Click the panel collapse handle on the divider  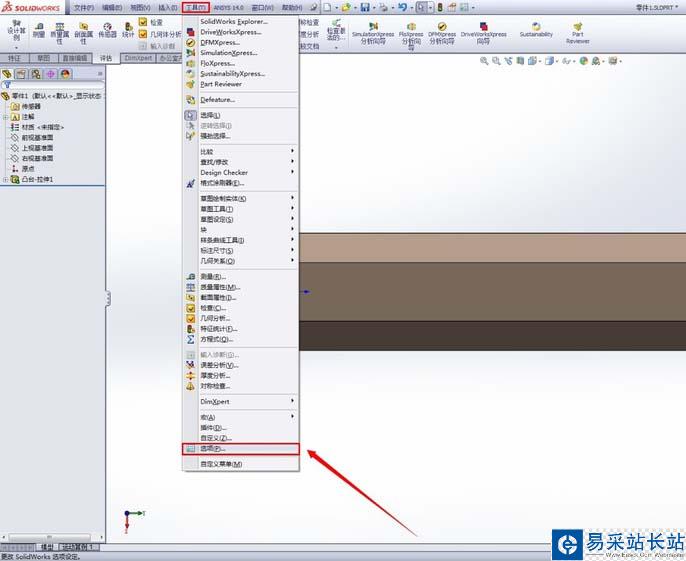tap(108, 298)
